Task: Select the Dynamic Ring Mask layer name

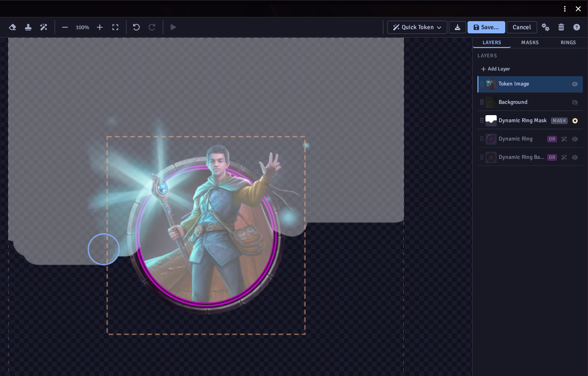Action: coord(523,121)
